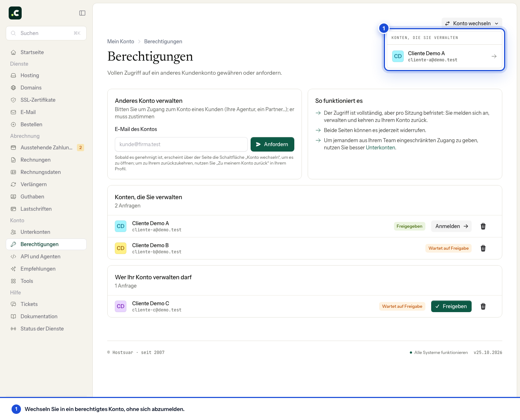The width and height of the screenshot is (520, 420).
Task: Click the Suchen search box
Action: pos(46,33)
